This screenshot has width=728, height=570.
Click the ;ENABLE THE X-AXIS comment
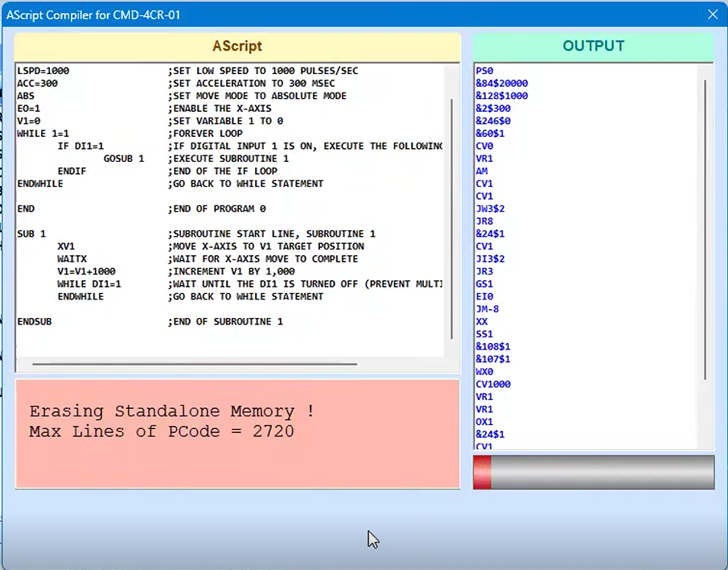click(x=220, y=108)
